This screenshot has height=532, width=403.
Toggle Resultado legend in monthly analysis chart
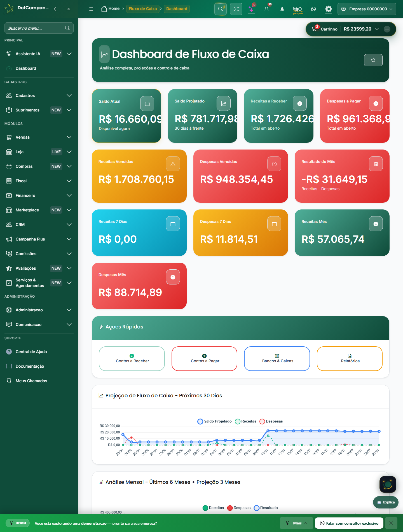coord(266,508)
